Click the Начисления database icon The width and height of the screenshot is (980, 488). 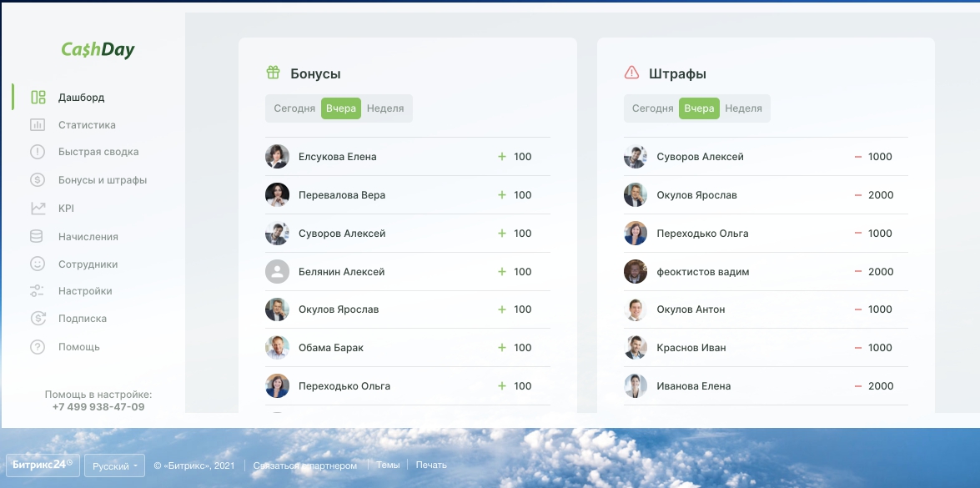tap(37, 237)
